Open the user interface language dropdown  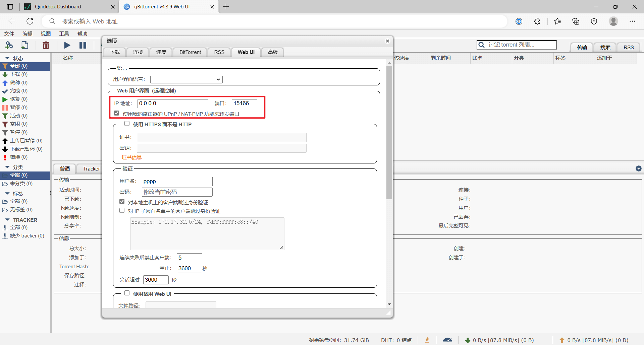click(x=186, y=79)
